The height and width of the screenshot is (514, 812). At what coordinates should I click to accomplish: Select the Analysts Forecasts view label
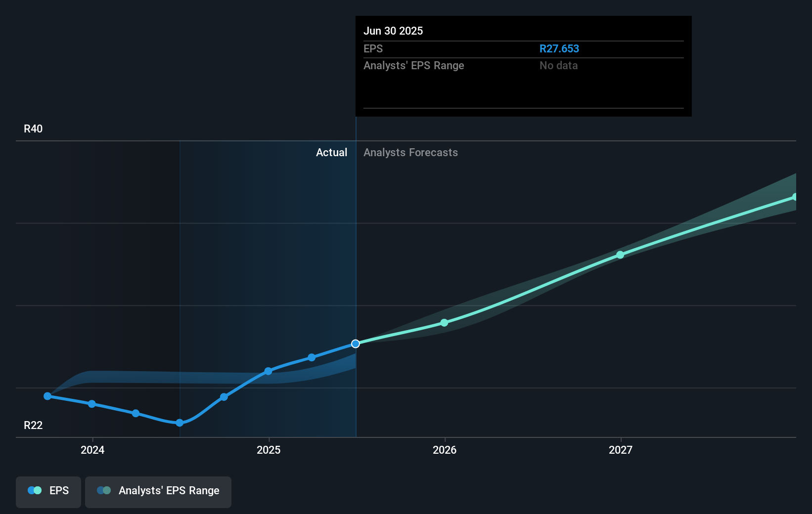pyautogui.click(x=410, y=152)
